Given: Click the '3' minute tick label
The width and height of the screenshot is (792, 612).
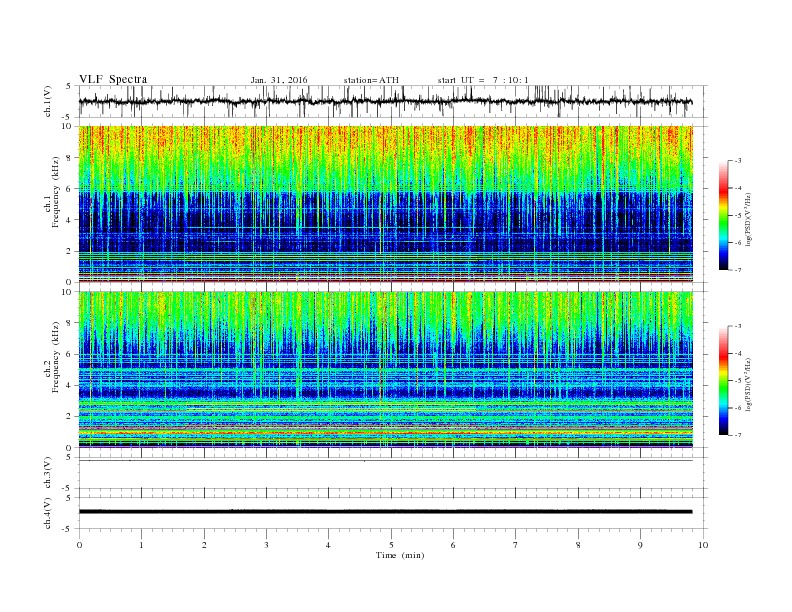Looking at the screenshot, I should [x=266, y=545].
